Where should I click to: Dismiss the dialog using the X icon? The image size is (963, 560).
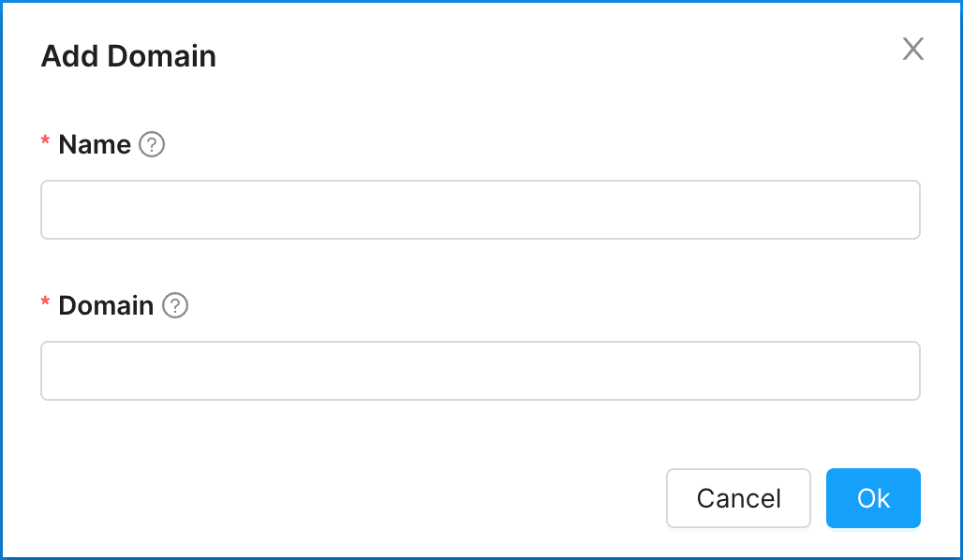[913, 50]
